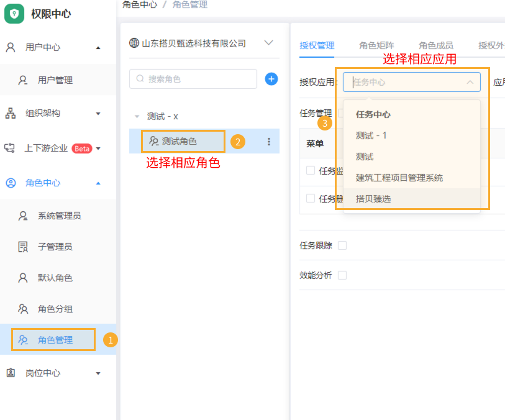Image resolution: width=505 pixels, height=420 pixels.
Task: Select the 测试角色 tree row
Action: click(204, 141)
